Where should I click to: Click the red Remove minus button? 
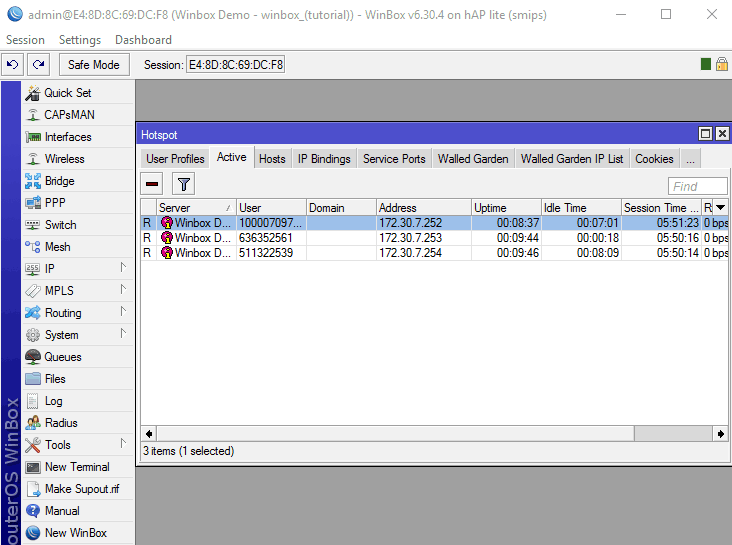click(x=152, y=184)
